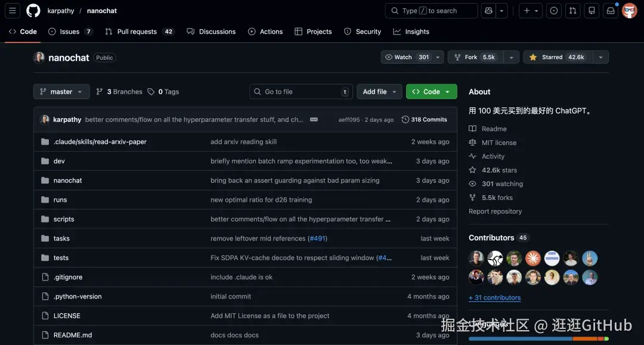Switch to the Pull requests tab
The height and width of the screenshot is (345, 644).
140,32
